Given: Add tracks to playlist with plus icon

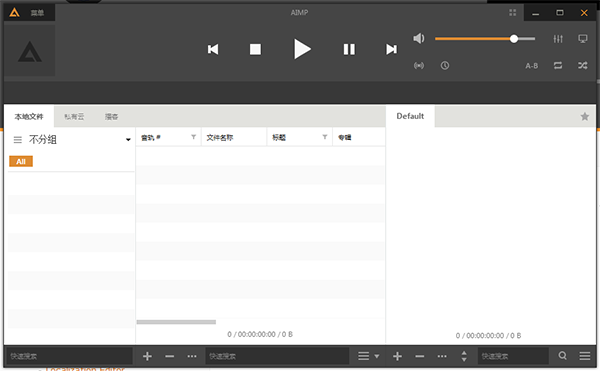Looking at the screenshot, I should [397, 356].
